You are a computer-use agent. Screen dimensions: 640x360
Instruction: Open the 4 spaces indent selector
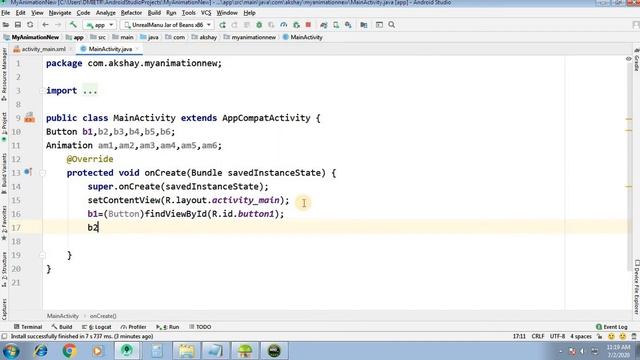click(581, 336)
